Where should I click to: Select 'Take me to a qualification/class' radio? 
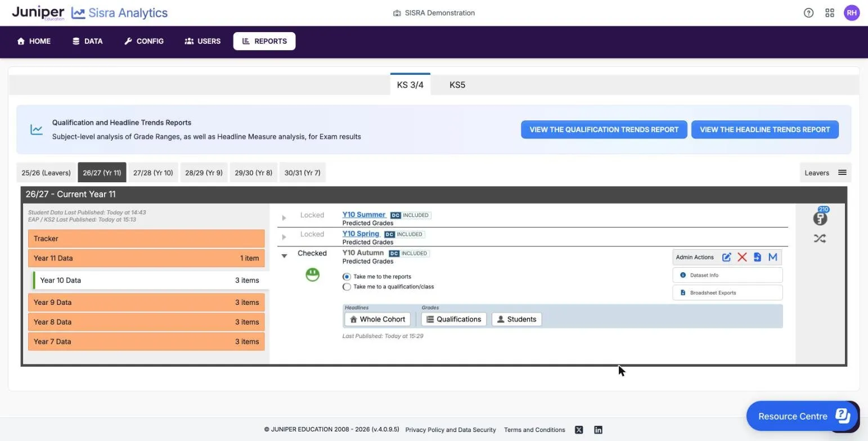pyautogui.click(x=347, y=287)
